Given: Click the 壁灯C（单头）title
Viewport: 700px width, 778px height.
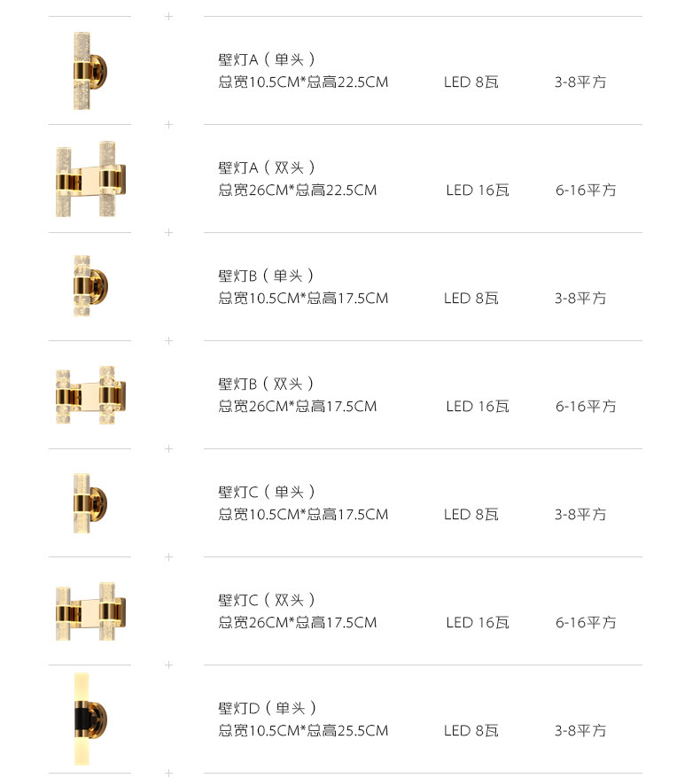Looking at the screenshot, I should (x=267, y=492).
